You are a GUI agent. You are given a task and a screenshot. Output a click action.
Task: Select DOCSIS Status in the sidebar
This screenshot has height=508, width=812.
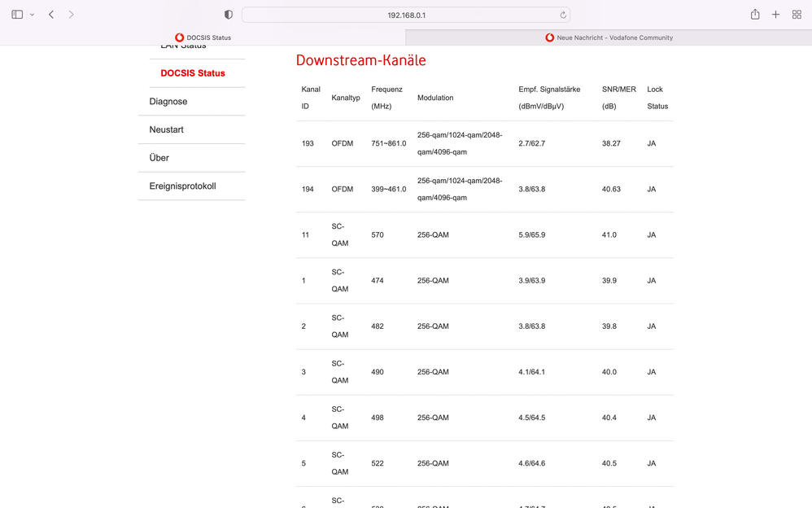(193, 73)
